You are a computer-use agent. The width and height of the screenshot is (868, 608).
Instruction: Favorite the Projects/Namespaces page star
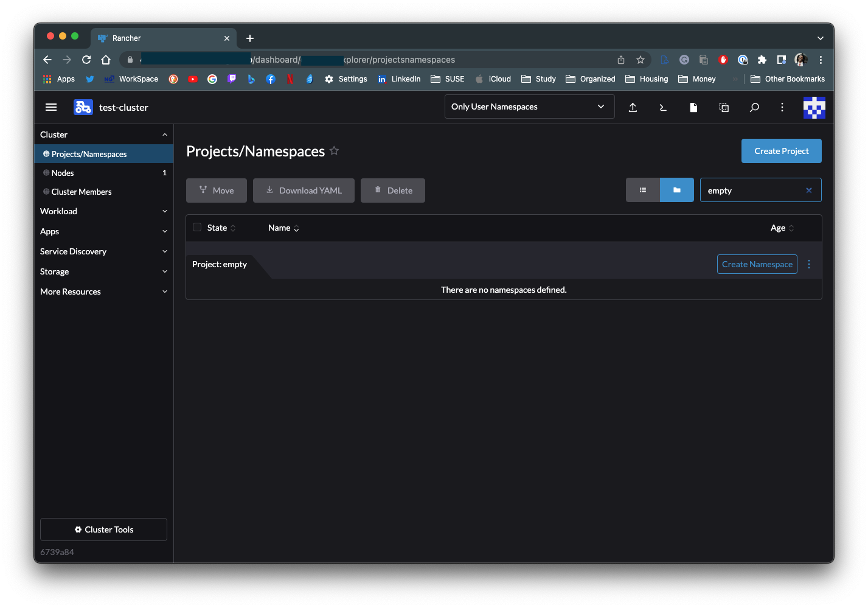(x=334, y=151)
